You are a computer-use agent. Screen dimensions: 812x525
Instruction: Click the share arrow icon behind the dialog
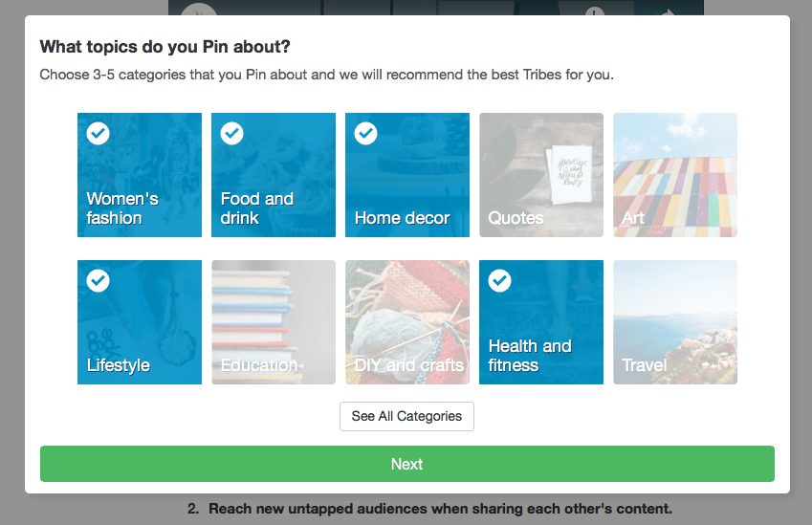(x=669, y=11)
